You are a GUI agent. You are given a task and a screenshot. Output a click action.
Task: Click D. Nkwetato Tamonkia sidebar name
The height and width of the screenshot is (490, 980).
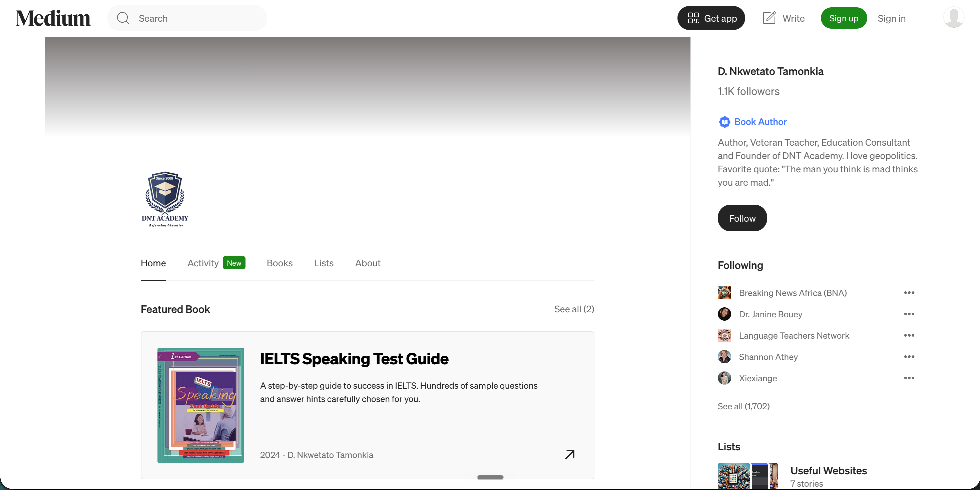point(771,71)
